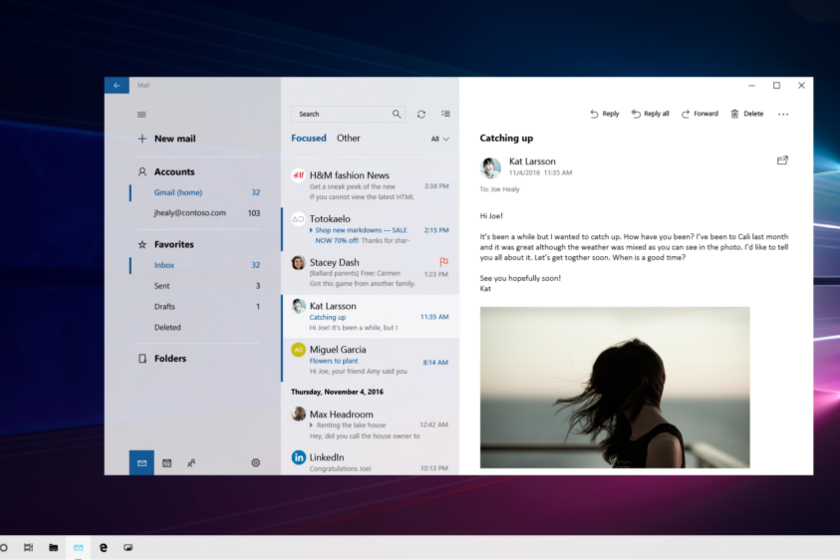
Task: Switch to the Focused tab
Action: pyautogui.click(x=309, y=138)
